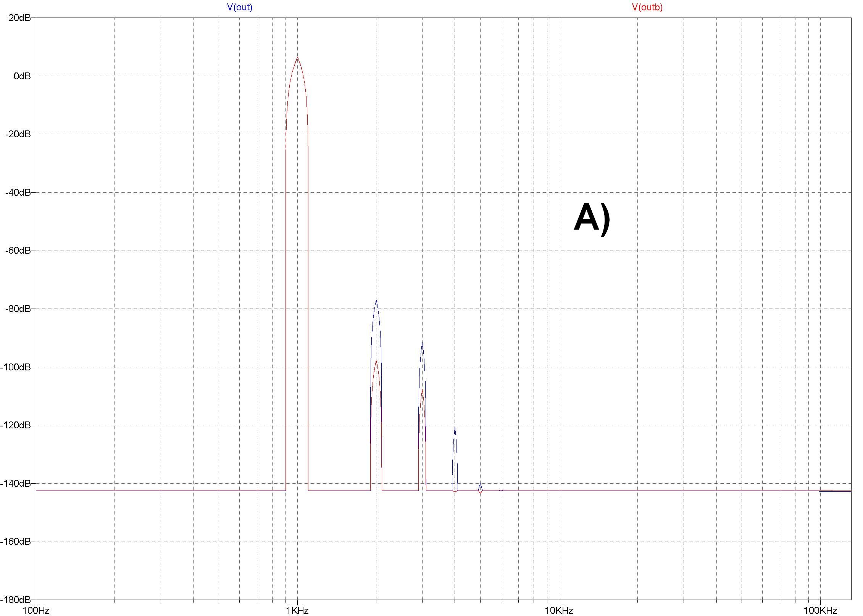Click the blue 3KHz harmonic peak
863x616 pixels.
(x=422, y=343)
